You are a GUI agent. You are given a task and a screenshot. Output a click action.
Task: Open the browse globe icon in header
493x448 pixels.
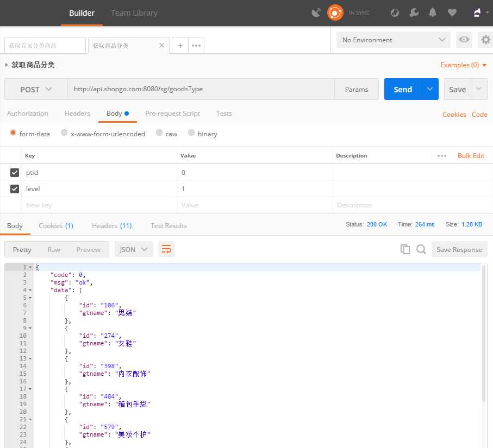coord(395,13)
